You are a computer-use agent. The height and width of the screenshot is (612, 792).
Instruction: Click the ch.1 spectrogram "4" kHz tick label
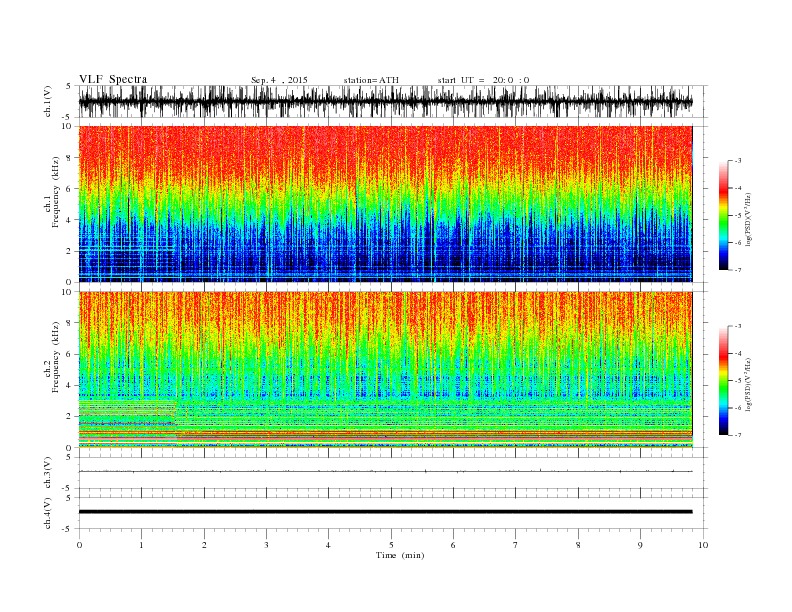click(69, 220)
